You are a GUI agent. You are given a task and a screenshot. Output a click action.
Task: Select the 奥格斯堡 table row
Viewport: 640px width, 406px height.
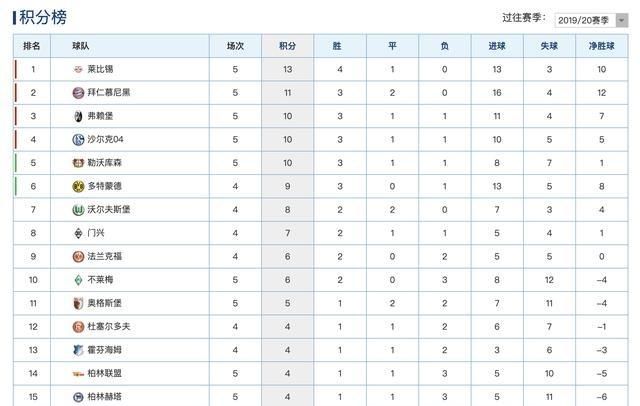320,303
